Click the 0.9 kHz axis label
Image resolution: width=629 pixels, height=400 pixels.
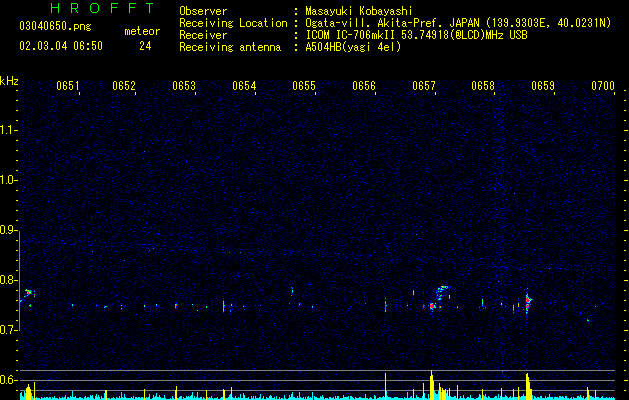tap(9, 230)
